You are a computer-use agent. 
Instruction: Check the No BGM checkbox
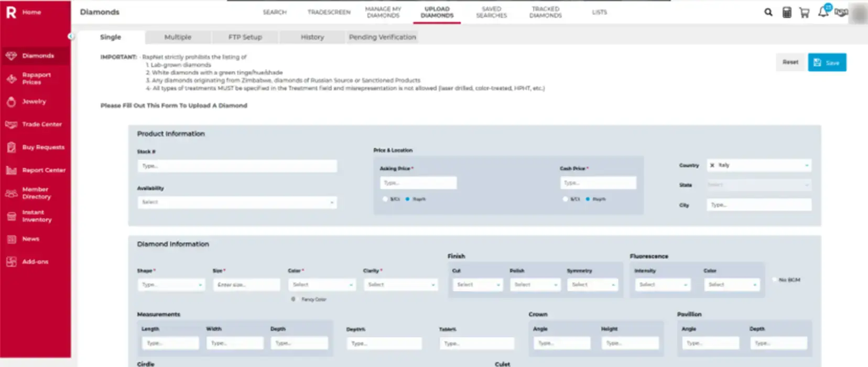(775, 280)
